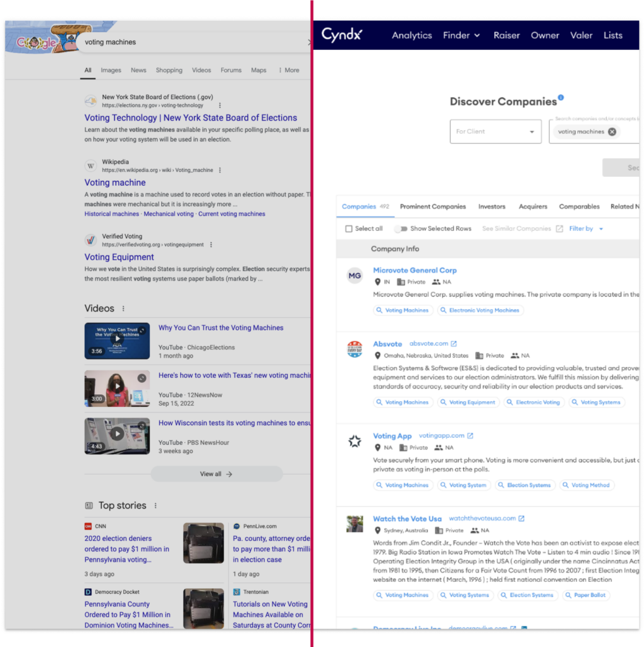This screenshot has width=644, height=647.
Task: Click the MG avatar for Microvote
Action: click(x=355, y=275)
